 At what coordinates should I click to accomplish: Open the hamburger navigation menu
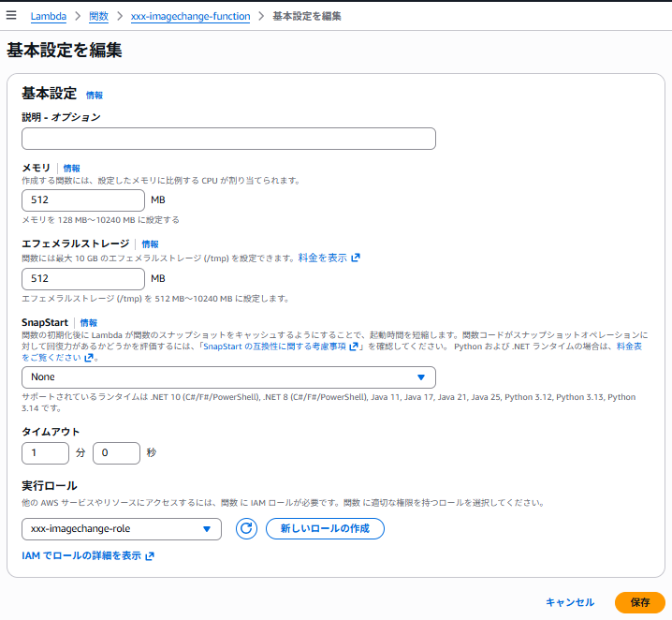tap(11, 15)
